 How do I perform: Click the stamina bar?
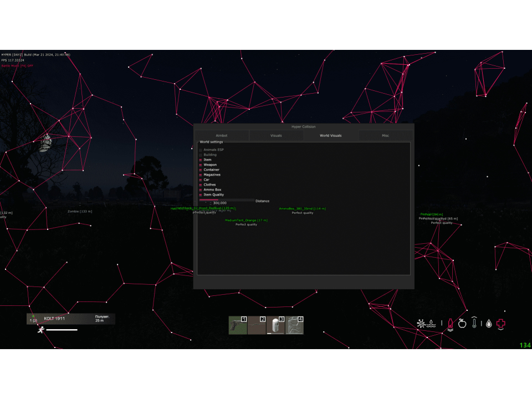click(62, 330)
